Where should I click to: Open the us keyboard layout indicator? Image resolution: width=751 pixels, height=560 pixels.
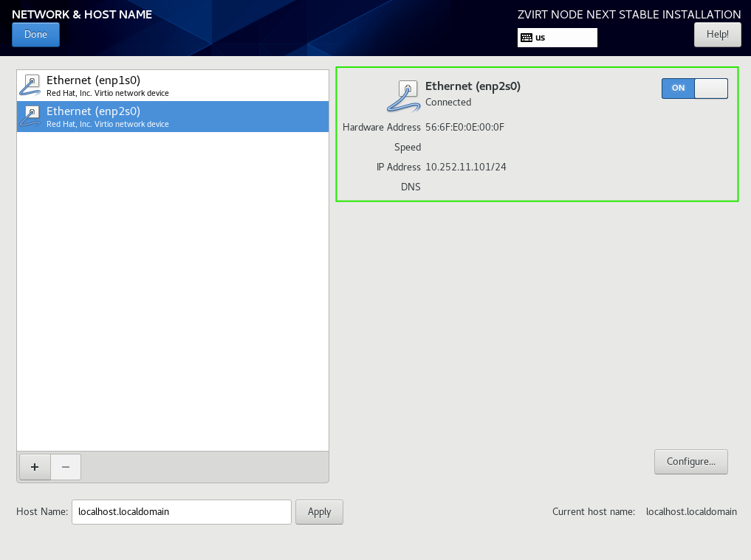[557, 38]
